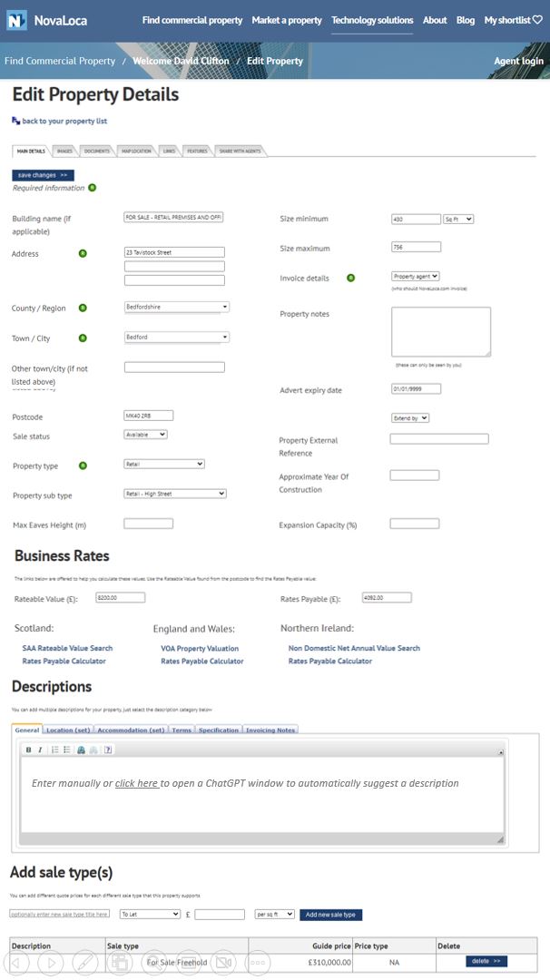Click the Add new sale type button
This screenshot has height=980, width=550.
[x=330, y=914]
